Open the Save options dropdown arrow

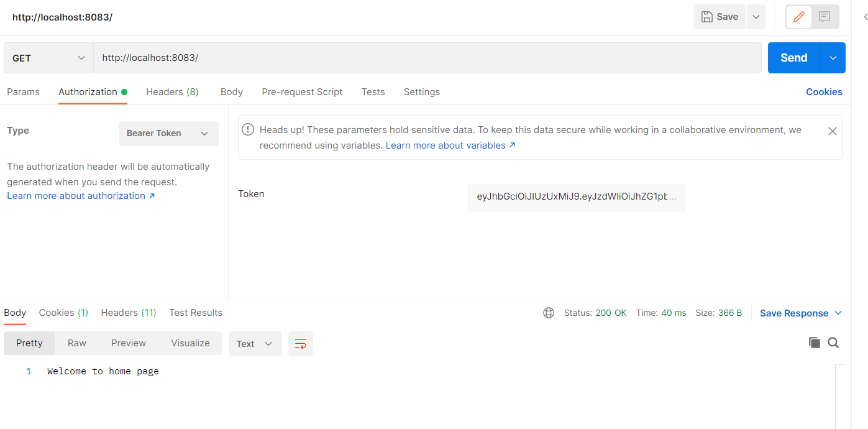coord(756,17)
